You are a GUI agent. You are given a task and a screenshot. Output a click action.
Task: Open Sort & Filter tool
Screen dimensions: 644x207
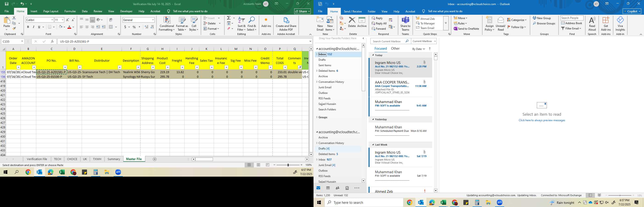[241, 24]
